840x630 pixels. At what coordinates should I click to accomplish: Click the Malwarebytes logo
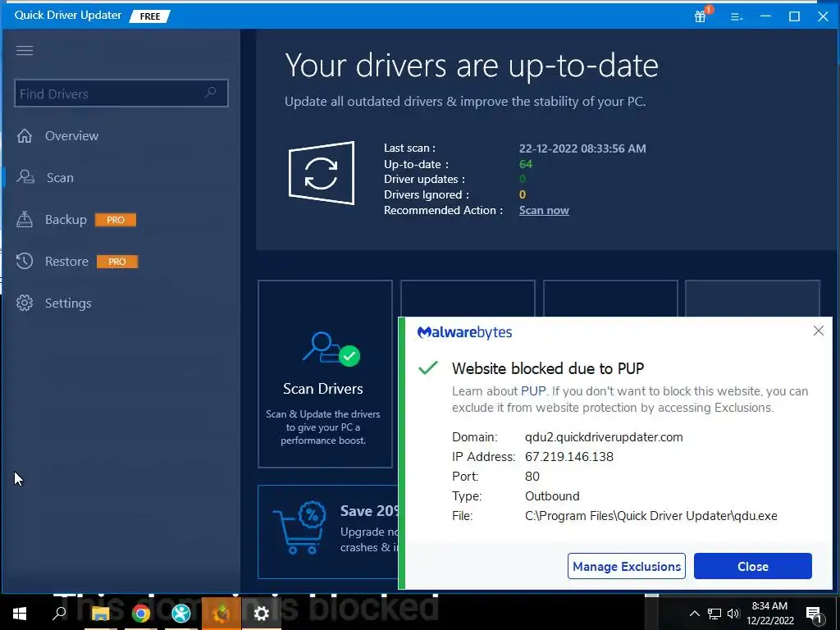point(464,332)
